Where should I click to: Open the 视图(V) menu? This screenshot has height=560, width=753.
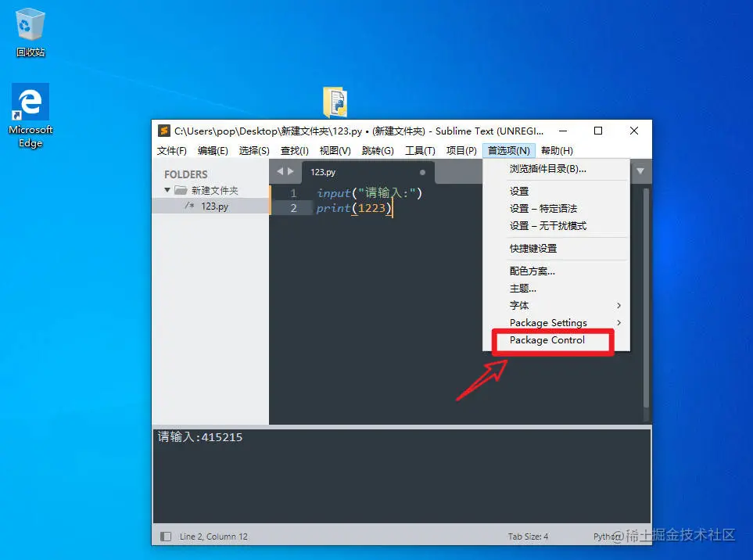[x=335, y=151]
